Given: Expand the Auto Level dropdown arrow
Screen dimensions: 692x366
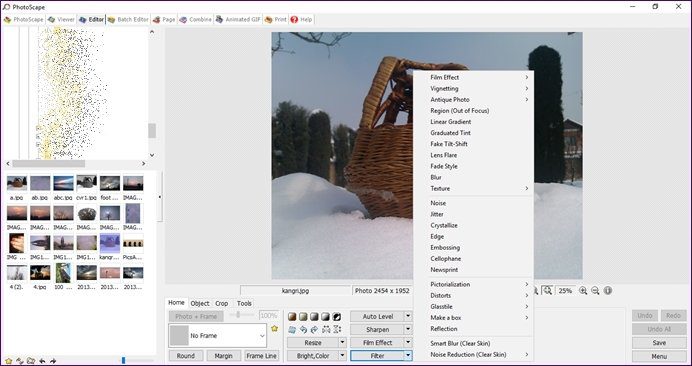Looking at the screenshot, I should (408, 316).
